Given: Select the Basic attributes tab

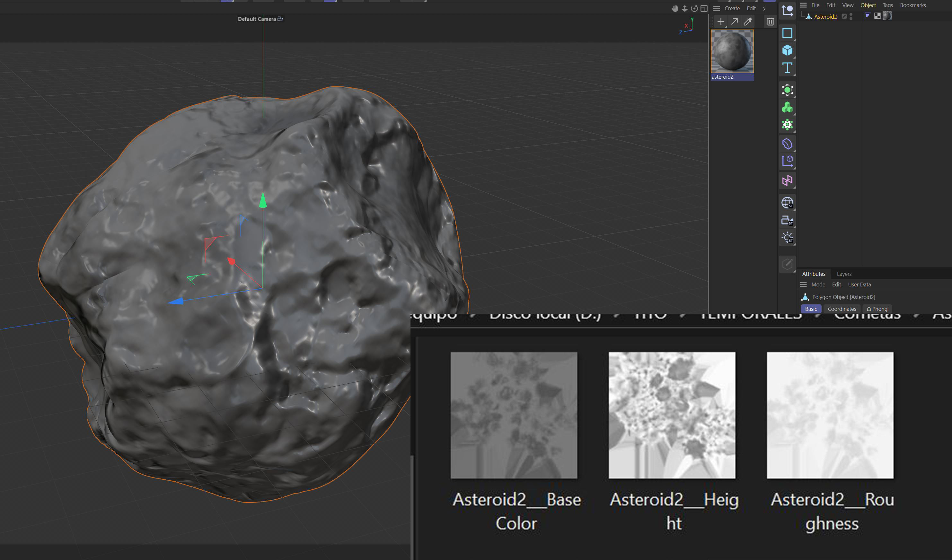Looking at the screenshot, I should click(811, 309).
